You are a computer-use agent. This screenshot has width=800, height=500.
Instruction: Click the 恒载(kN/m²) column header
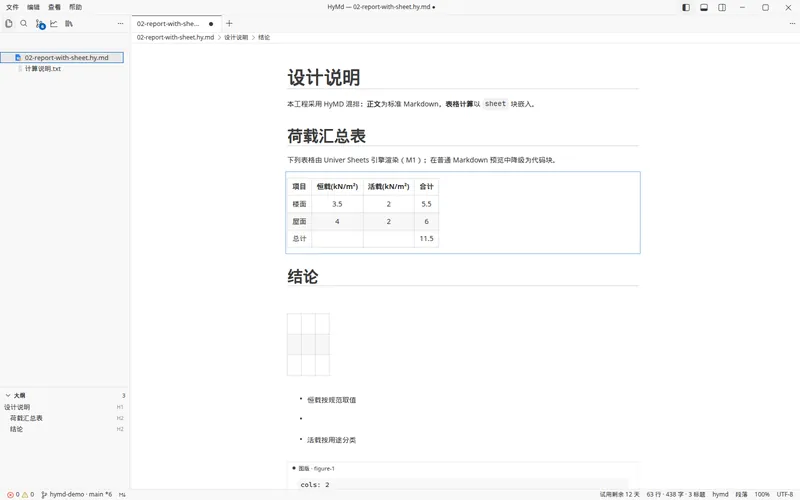pos(337,187)
